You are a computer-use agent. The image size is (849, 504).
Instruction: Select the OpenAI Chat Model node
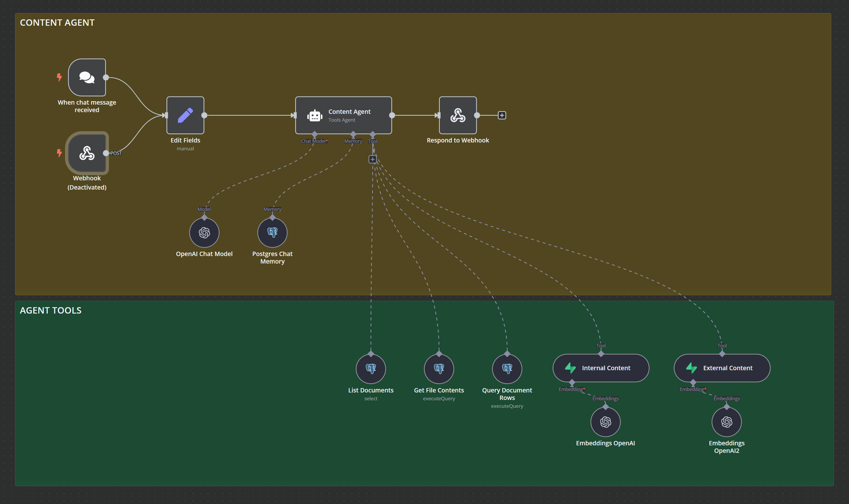[204, 233]
